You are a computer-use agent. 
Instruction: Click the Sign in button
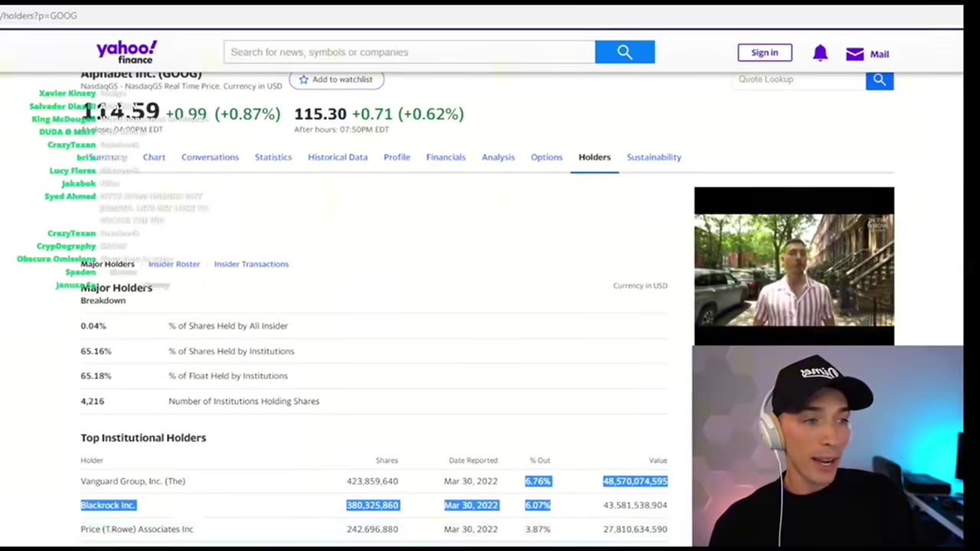(764, 53)
